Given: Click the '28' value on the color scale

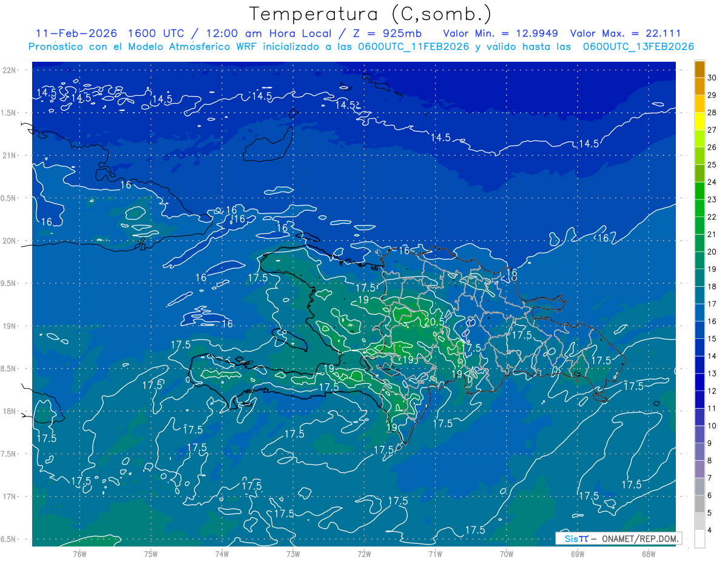Looking at the screenshot, I should (x=712, y=113).
